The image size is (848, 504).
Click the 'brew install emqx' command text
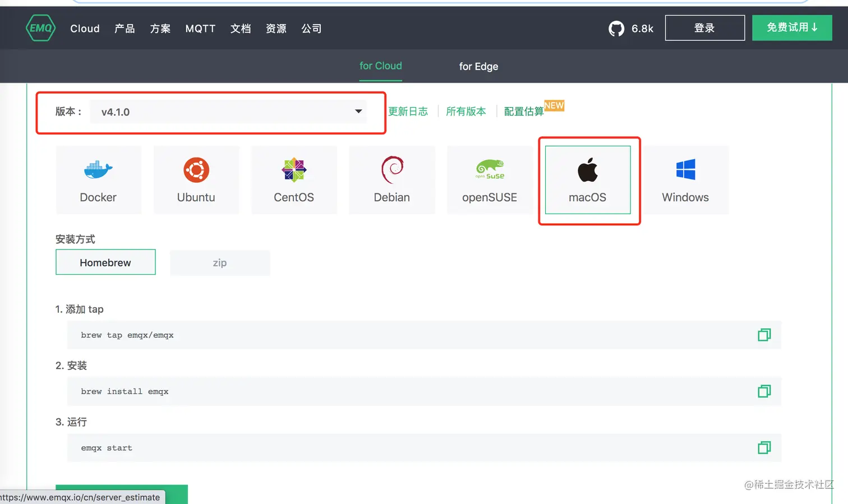pyautogui.click(x=125, y=391)
